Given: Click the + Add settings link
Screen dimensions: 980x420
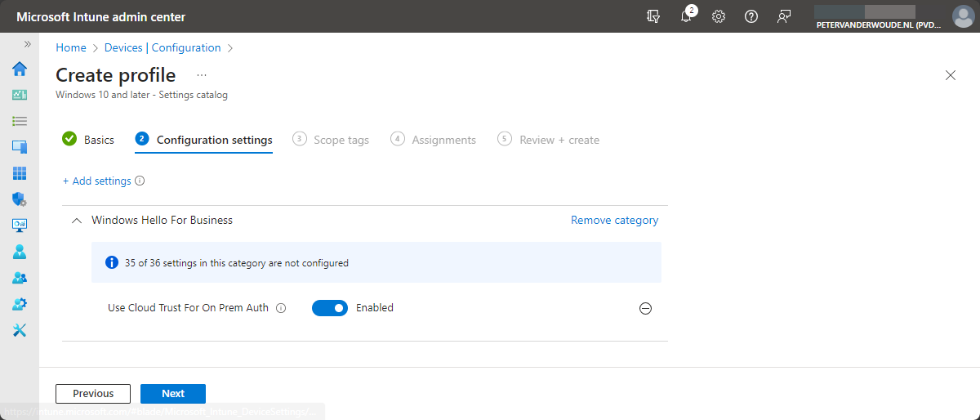Looking at the screenshot, I should (97, 181).
